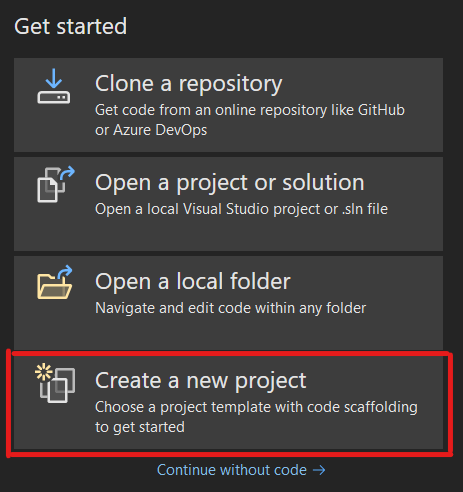The image size is (463, 492).
Task: Click '.sln file' text in open project tile
Action: (365, 209)
